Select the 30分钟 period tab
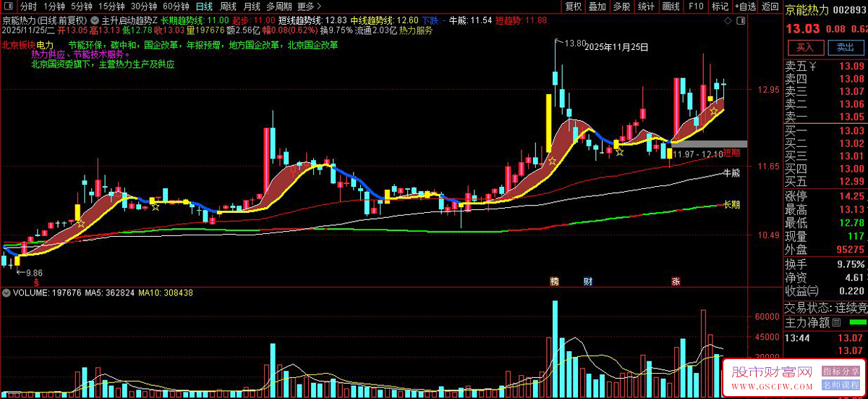 (143, 7)
